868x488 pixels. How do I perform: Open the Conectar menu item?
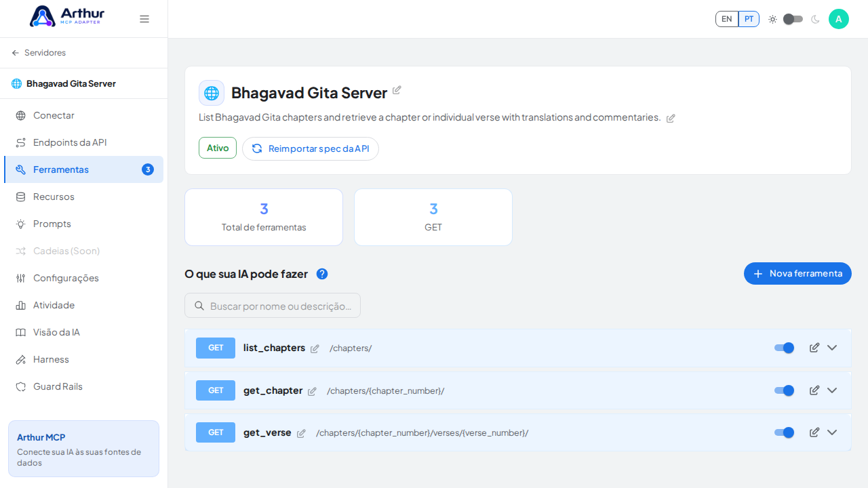[x=83, y=115]
